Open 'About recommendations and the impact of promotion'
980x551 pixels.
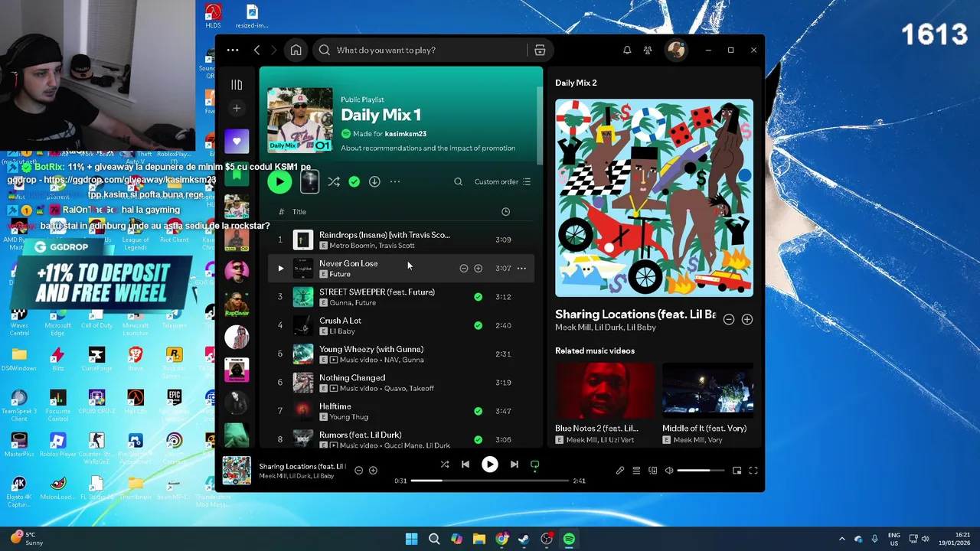[428, 148]
